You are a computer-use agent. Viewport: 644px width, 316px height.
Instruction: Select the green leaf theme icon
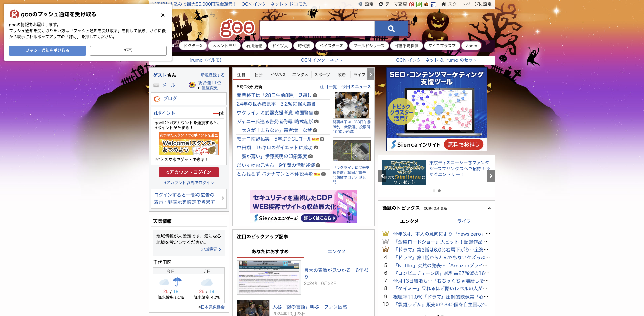pyautogui.click(x=419, y=4)
